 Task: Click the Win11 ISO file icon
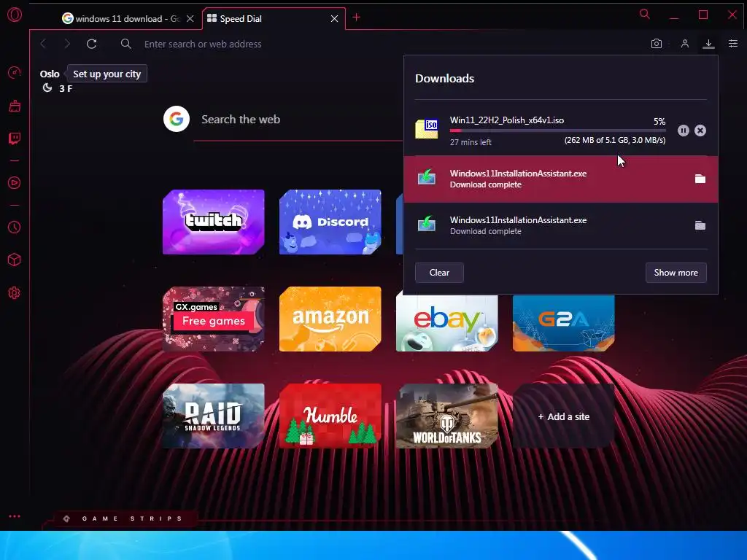click(426, 129)
